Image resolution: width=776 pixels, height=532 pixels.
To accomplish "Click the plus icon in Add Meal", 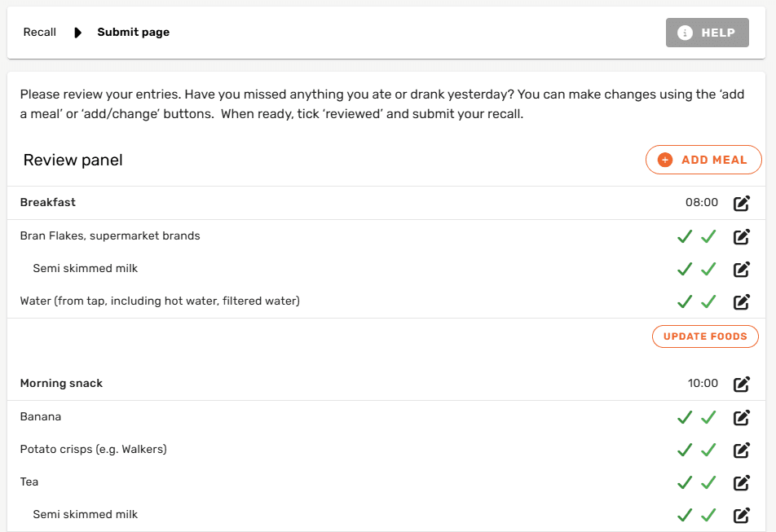I will point(665,160).
